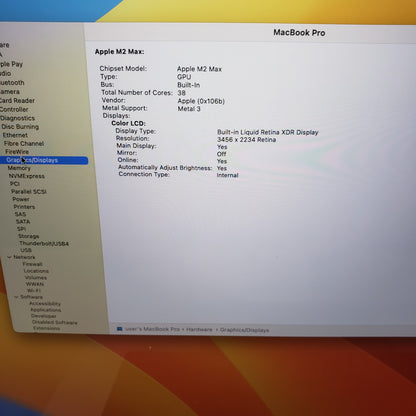This screenshot has width=416, height=416.
Task: Open the Fibre Channel sidebar item
Action: [x=24, y=143]
